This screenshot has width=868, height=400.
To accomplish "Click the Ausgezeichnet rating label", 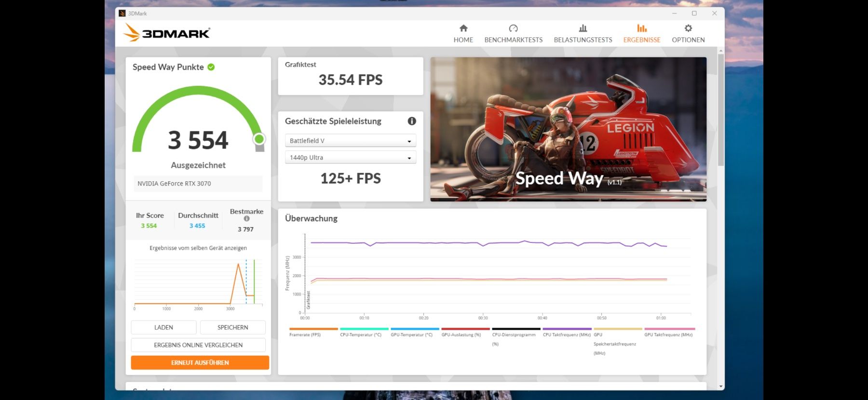I will click(x=198, y=165).
